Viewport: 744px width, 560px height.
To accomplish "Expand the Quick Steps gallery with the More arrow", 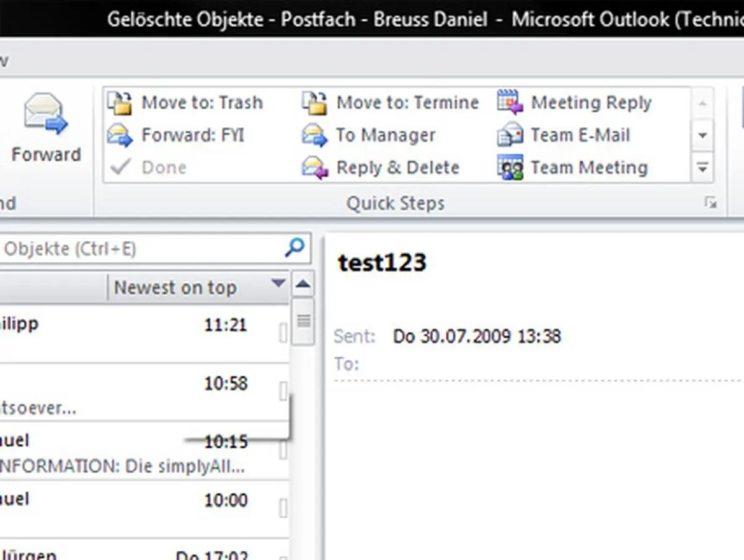I will point(702,167).
